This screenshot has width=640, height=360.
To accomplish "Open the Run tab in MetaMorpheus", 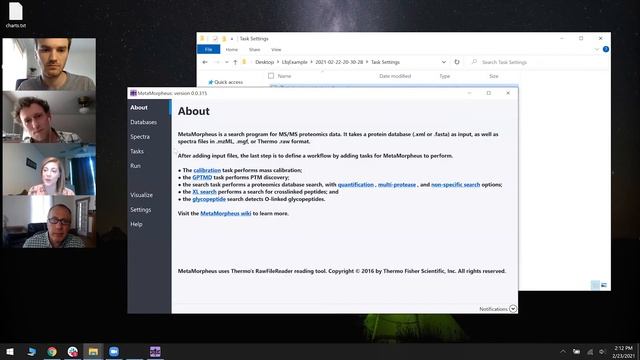I will point(136,166).
